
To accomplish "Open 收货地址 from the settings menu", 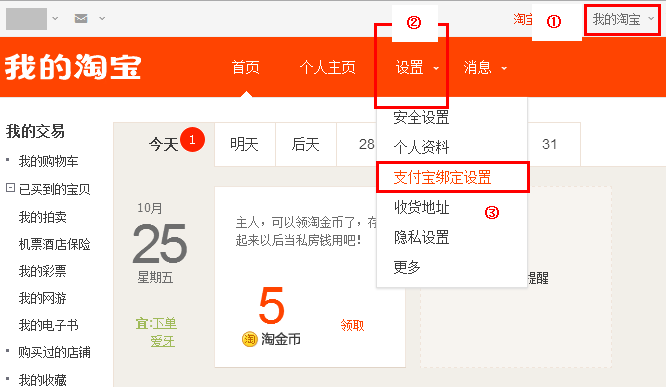I will pos(421,207).
